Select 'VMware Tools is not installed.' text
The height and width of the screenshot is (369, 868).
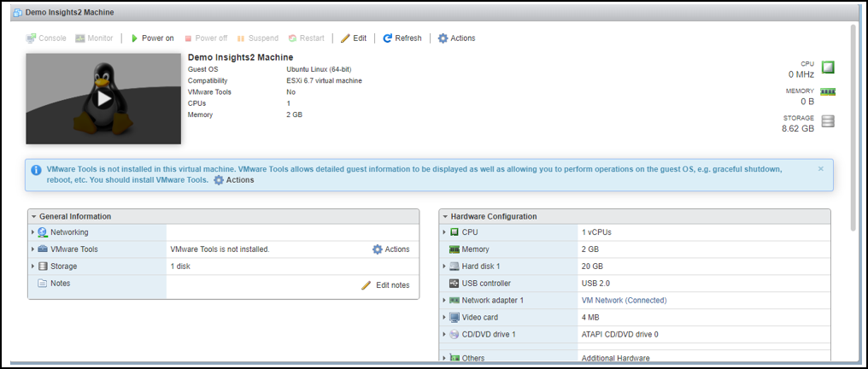click(220, 249)
